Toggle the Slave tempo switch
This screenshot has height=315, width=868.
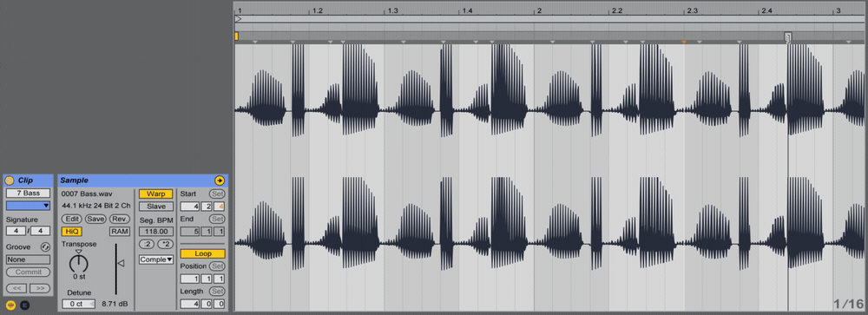155,207
